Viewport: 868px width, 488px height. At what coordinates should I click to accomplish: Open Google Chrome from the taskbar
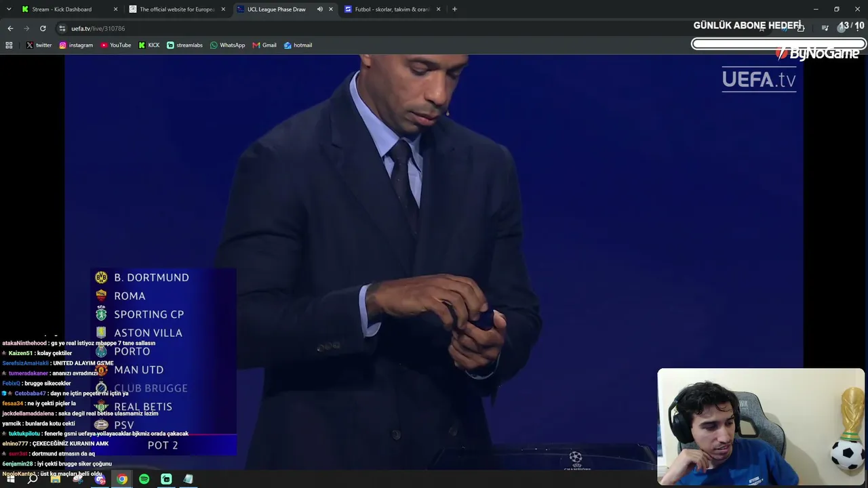click(122, 479)
